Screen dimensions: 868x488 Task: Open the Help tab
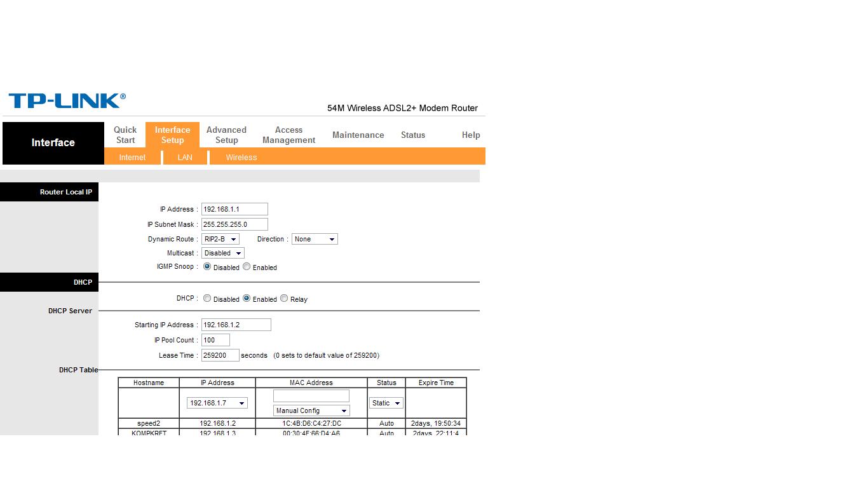pyautogui.click(x=471, y=135)
